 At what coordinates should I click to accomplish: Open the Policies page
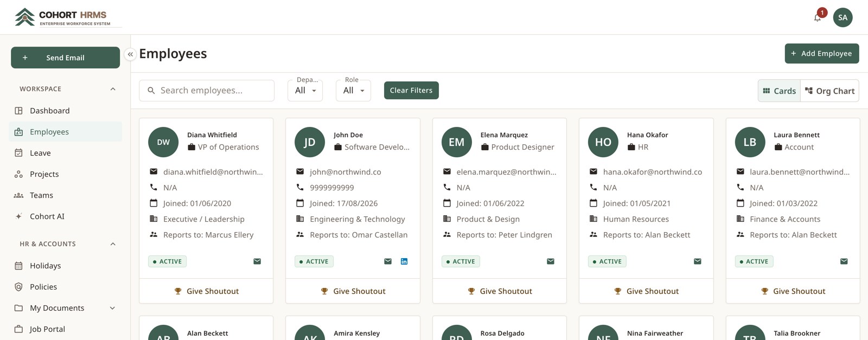pyautogui.click(x=65, y=287)
